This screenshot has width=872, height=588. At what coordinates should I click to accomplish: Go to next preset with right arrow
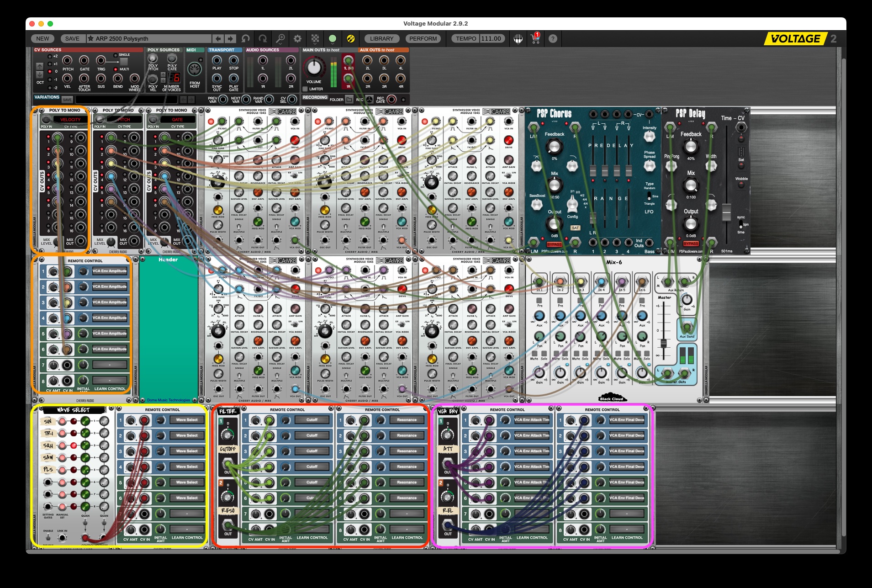coord(230,39)
